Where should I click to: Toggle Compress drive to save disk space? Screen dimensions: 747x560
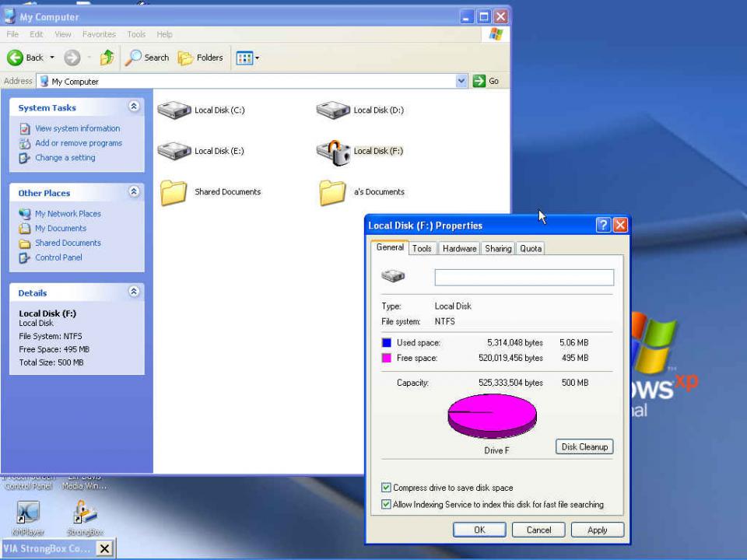point(386,488)
